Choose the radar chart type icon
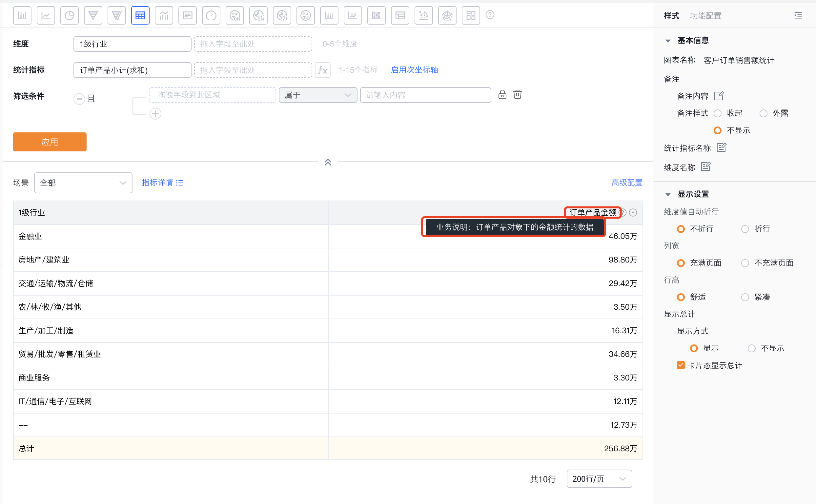Screen dimensions: 816x504 (x=447, y=15)
